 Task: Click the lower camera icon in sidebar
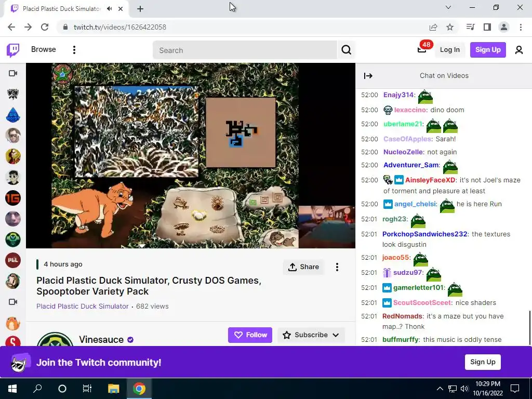(x=13, y=302)
